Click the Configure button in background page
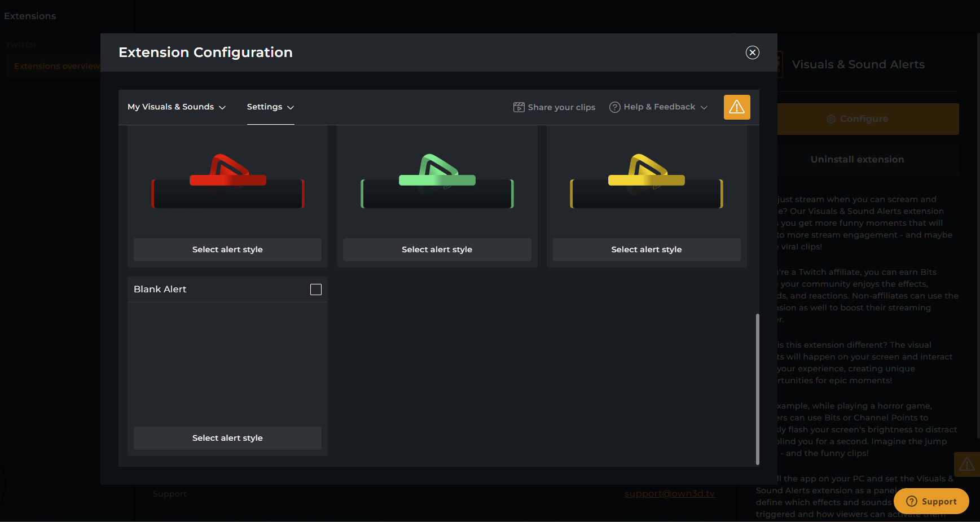The image size is (980, 522). pos(868,119)
